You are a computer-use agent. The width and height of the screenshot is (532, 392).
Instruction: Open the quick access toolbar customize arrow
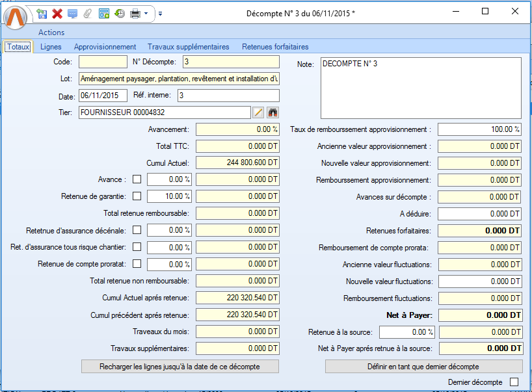coord(161,13)
